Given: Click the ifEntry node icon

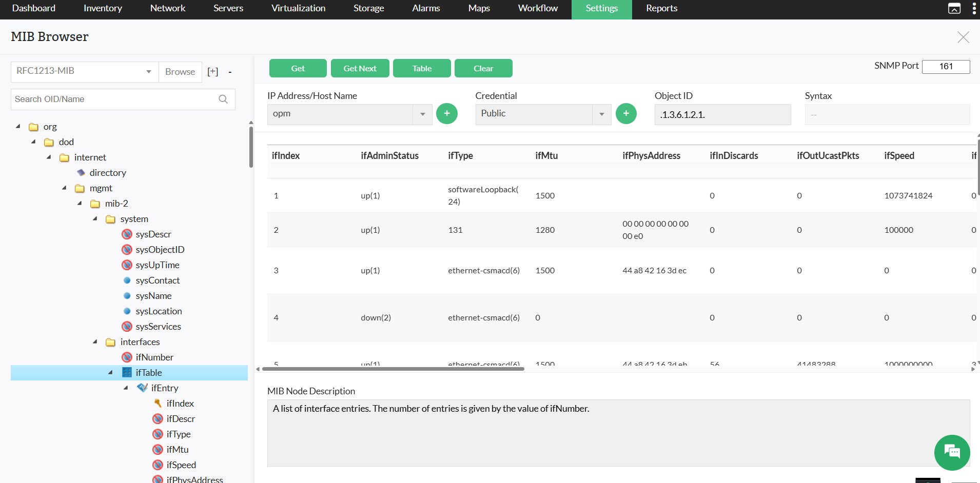Looking at the screenshot, I should [142, 388].
